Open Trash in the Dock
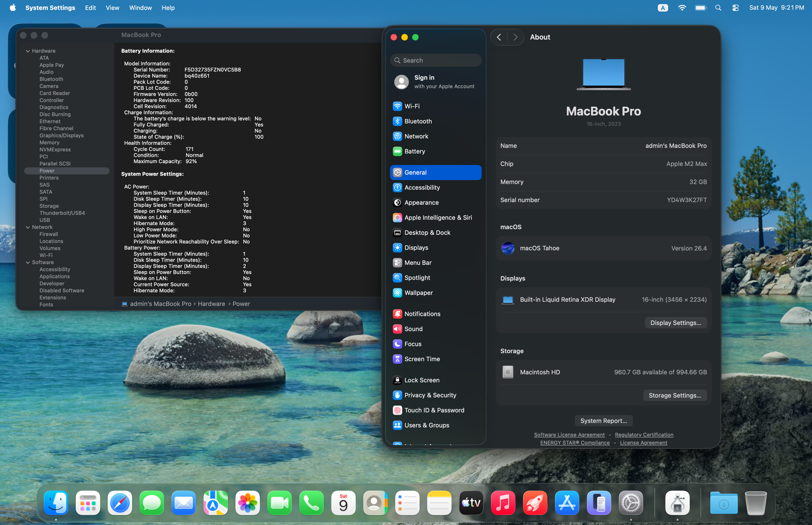812x525 pixels. [755, 503]
